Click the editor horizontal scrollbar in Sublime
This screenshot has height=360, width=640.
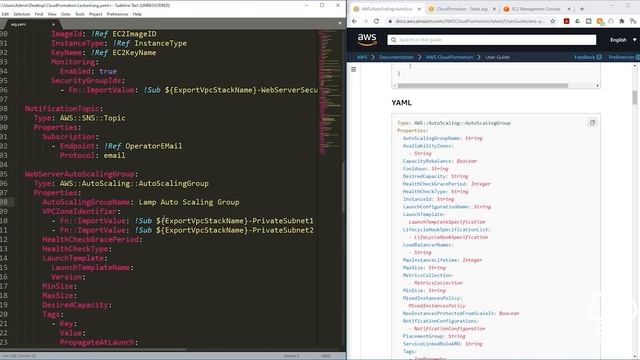pos(93,349)
